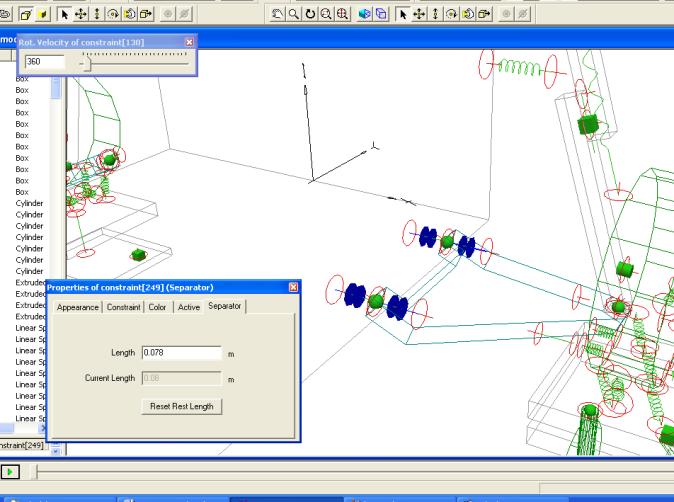Click the Rot. Velocity slider handle
674x502 pixels.
click(87, 64)
